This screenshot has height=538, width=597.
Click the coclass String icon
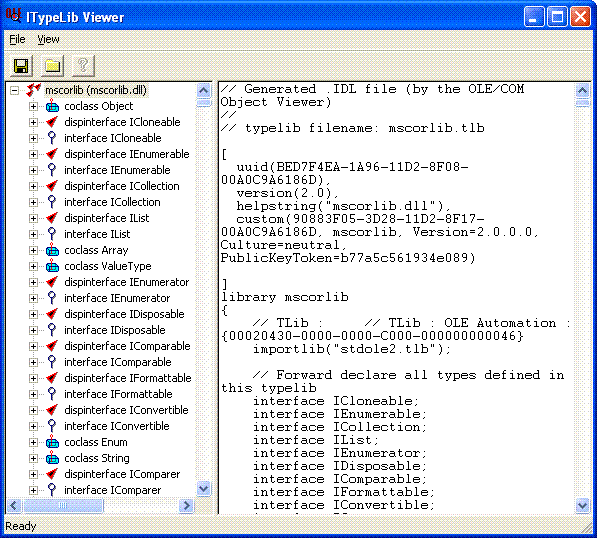pos(52,458)
